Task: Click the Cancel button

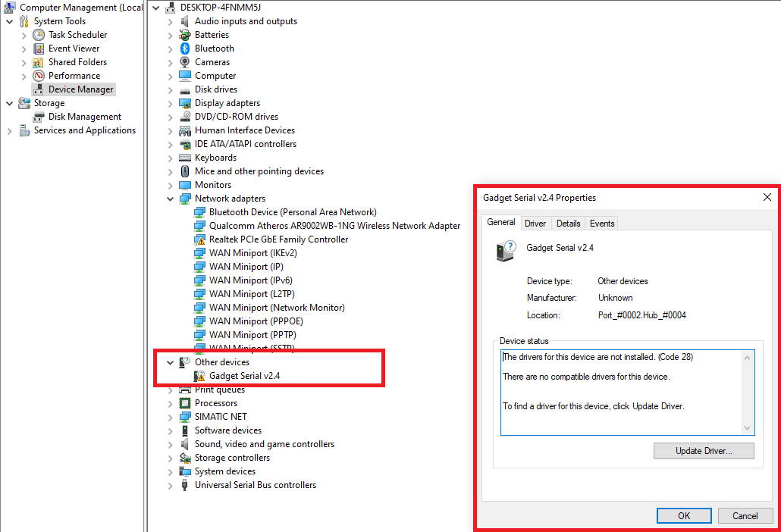Action: pyautogui.click(x=745, y=515)
